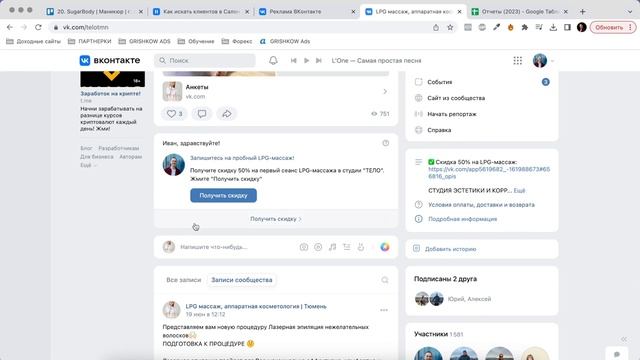This screenshot has width=640, height=360.
Task: Open the Получить скидку footer link
Action: (x=276, y=219)
